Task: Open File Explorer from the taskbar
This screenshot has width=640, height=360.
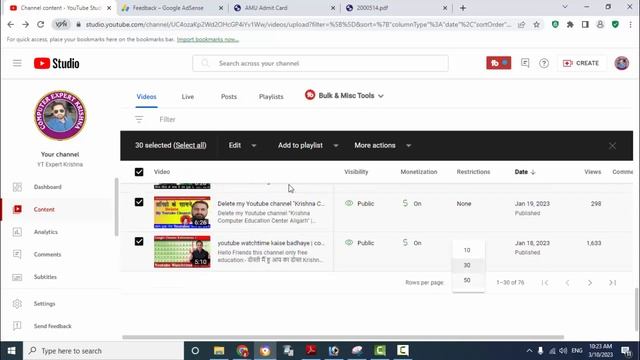Action: point(219,351)
